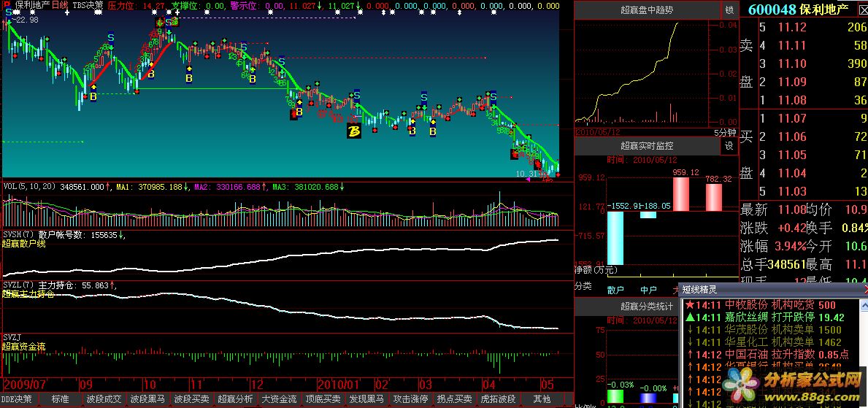Click the red 959.12 bar in monitor

coord(681,193)
